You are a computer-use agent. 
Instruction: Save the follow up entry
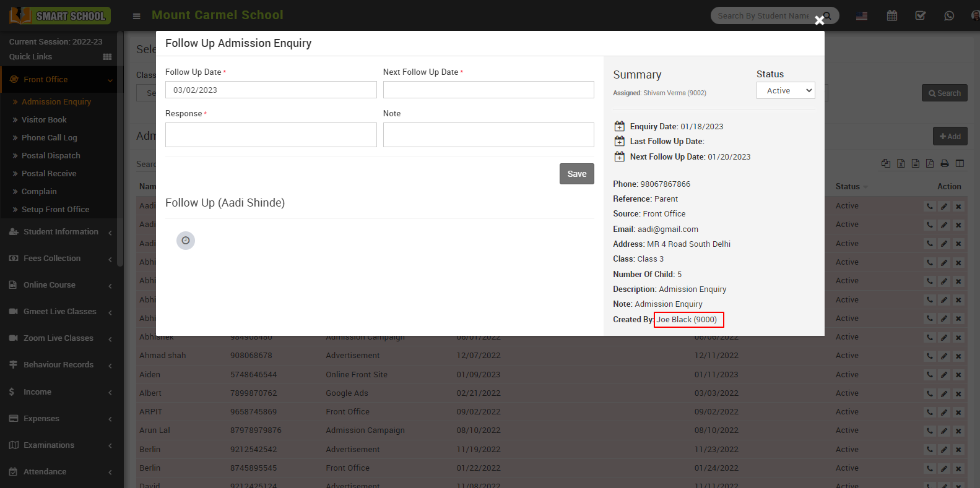click(x=576, y=174)
